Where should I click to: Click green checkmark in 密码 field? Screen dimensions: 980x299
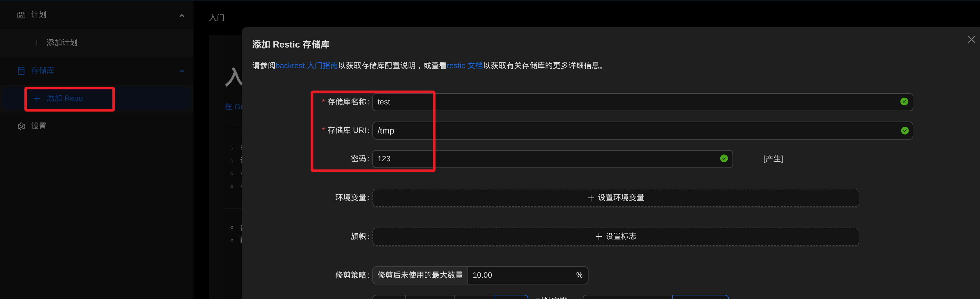[x=723, y=158]
